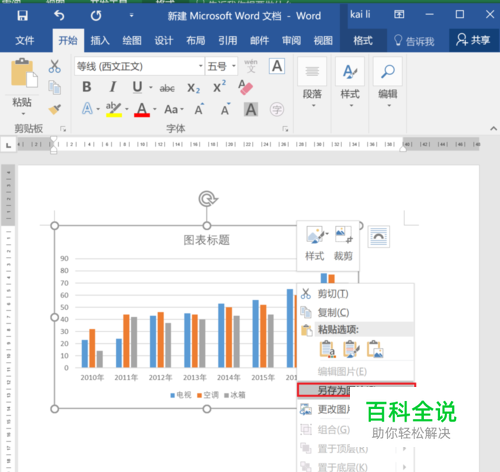Toggle strikethrough abc formatting
500x472 pixels.
tap(167, 88)
